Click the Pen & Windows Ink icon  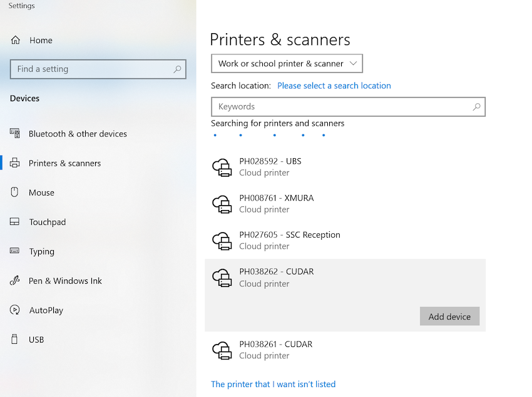pos(14,280)
